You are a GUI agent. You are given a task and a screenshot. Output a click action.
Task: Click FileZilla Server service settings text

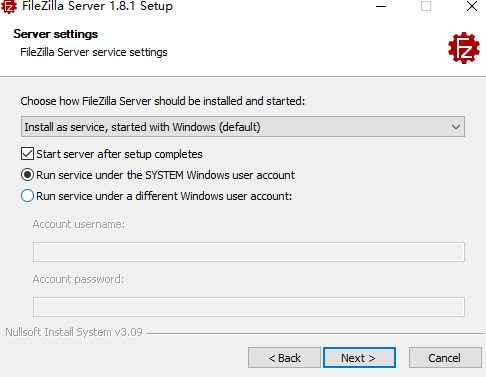pyautogui.click(x=94, y=52)
